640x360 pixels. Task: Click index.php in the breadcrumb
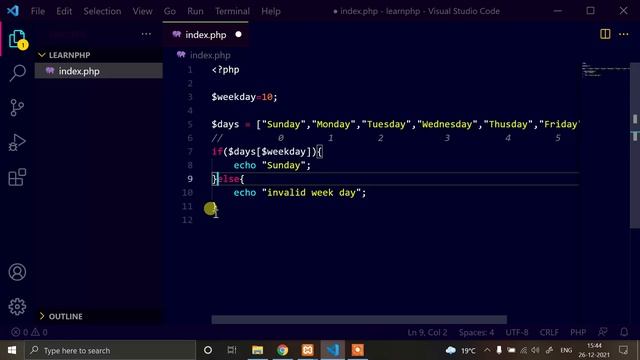tap(210, 55)
